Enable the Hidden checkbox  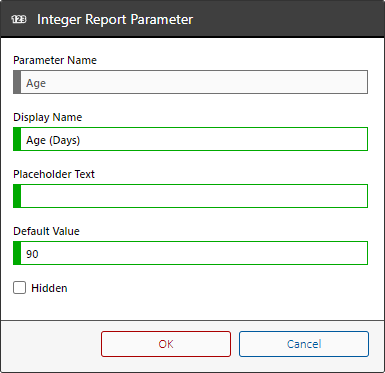coord(19,288)
